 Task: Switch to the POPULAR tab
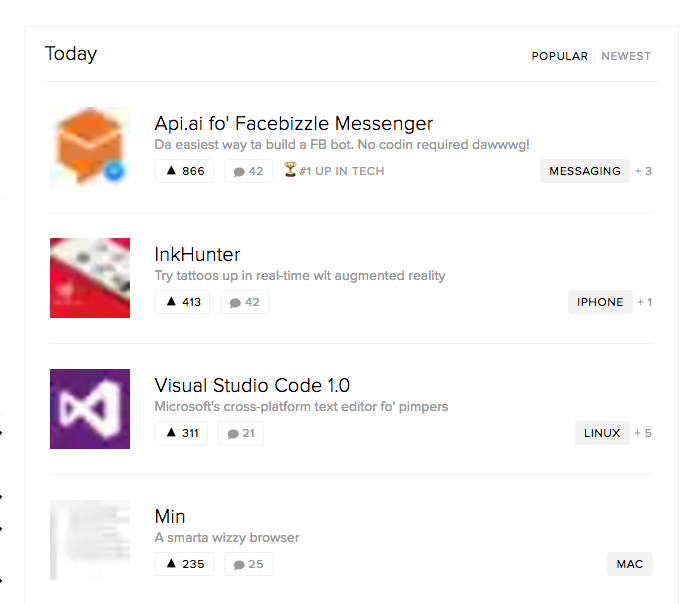pos(559,56)
